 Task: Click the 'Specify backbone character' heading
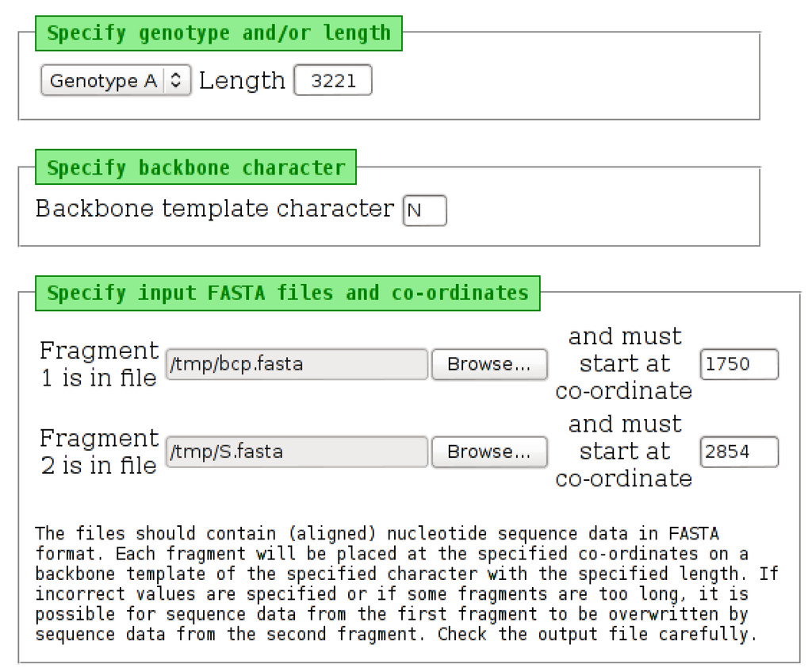point(196,168)
